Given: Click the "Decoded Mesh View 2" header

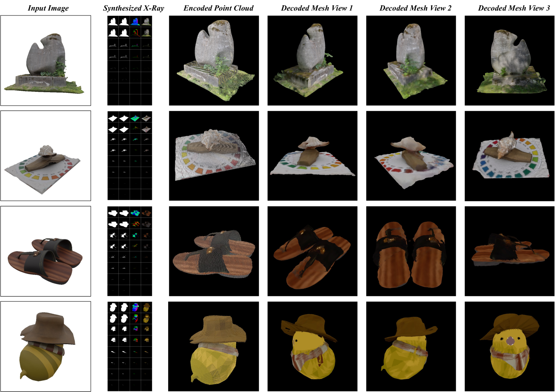Looking at the screenshot, I should click(x=415, y=8).
